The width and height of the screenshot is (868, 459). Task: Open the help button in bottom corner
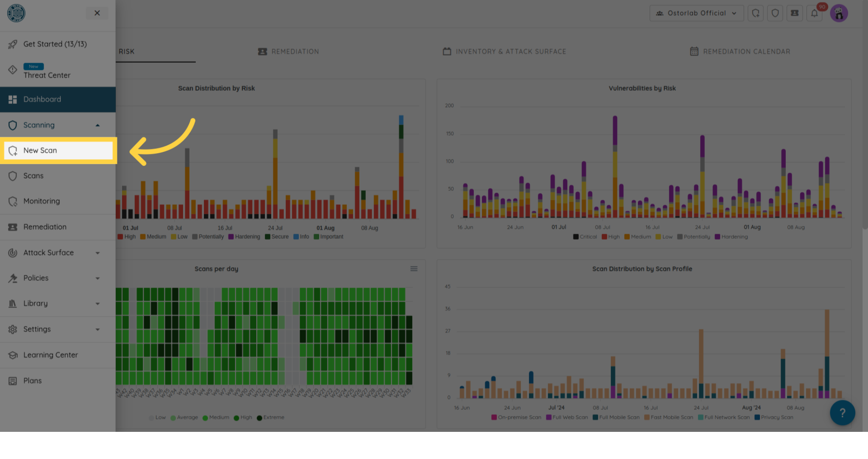point(843,413)
